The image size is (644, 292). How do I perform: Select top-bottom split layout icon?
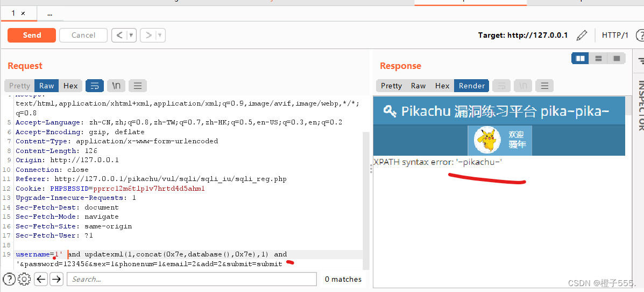tap(598, 58)
